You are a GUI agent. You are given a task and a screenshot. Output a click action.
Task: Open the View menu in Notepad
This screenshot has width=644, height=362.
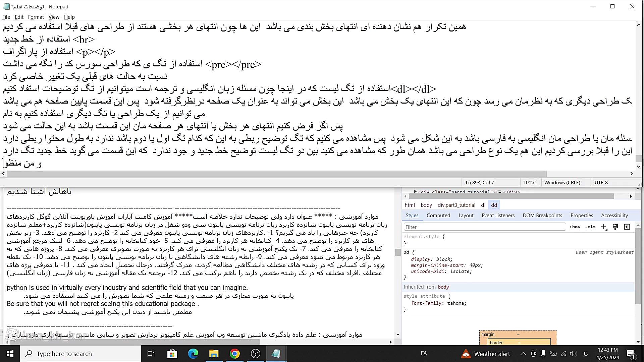[54, 17]
